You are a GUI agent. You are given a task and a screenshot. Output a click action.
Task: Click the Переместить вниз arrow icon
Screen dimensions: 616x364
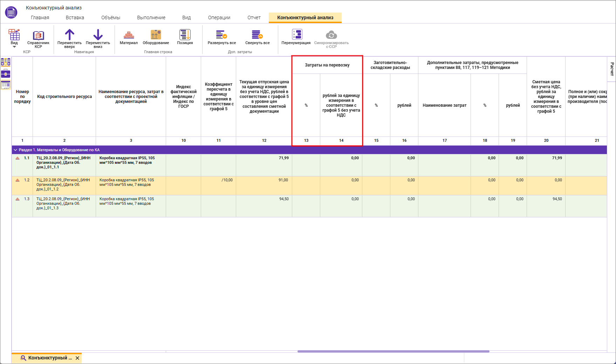click(x=98, y=35)
